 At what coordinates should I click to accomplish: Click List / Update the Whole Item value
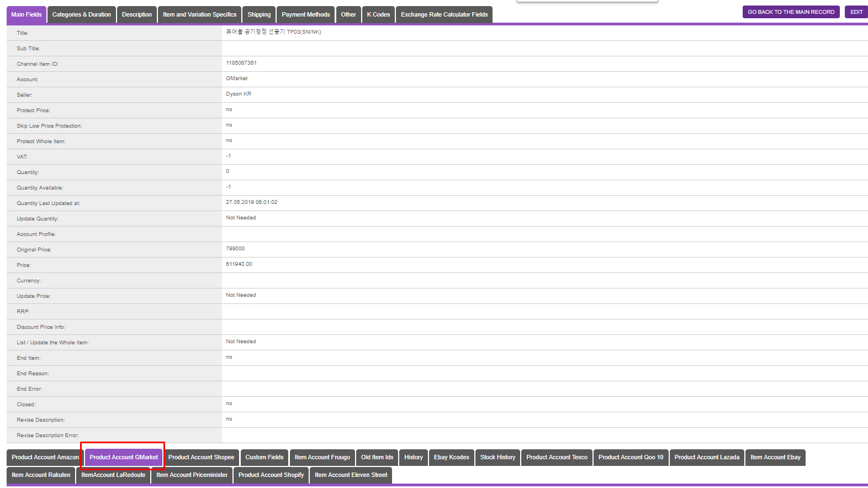tap(241, 342)
